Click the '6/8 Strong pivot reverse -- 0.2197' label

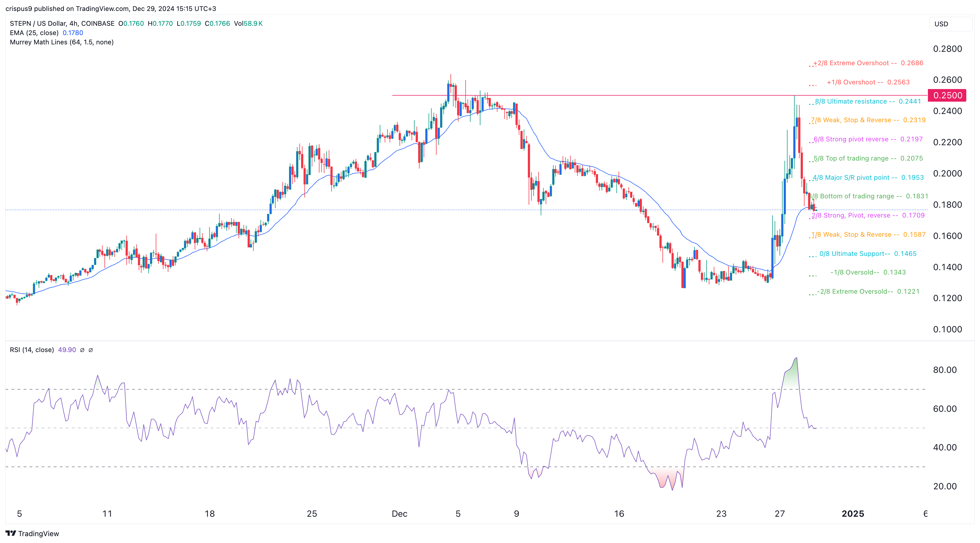[868, 139]
